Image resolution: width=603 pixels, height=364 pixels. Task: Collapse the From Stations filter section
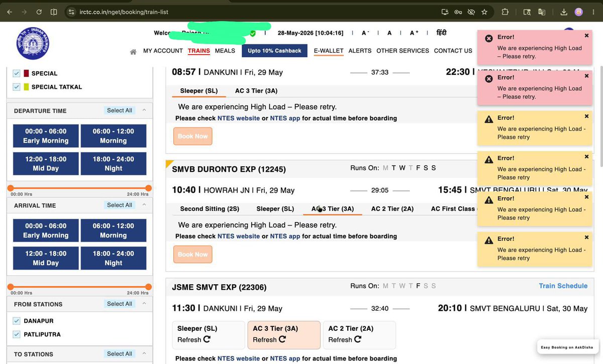pos(144,304)
